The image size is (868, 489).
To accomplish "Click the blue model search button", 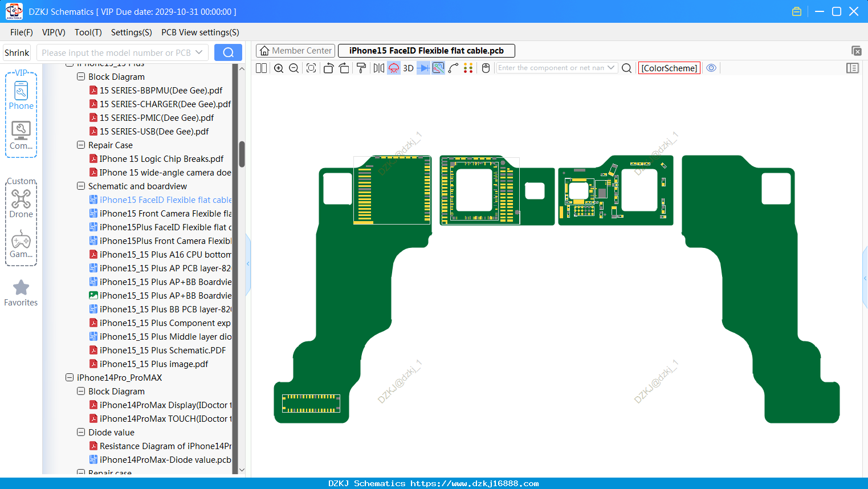I will pyautogui.click(x=228, y=52).
